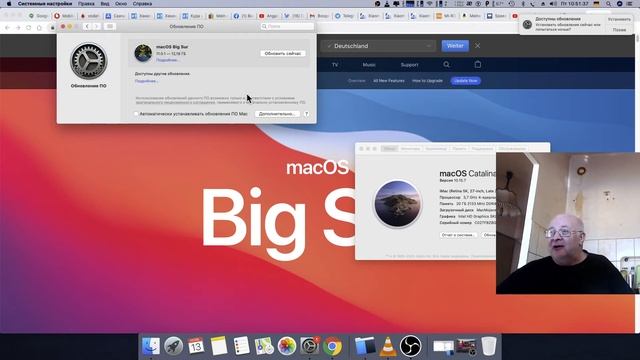Go forward in Software Update window toolbar
The image size is (640, 360).
pos(96,27)
